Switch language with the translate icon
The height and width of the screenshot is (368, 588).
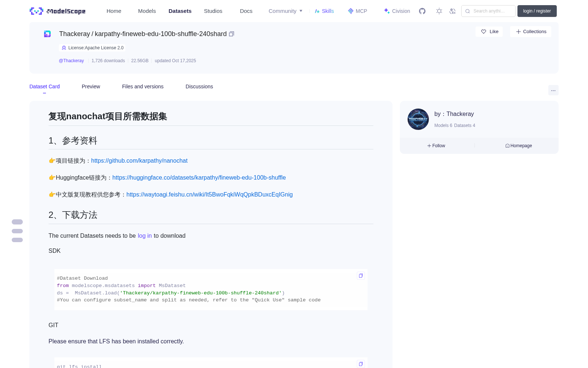pos(452,11)
